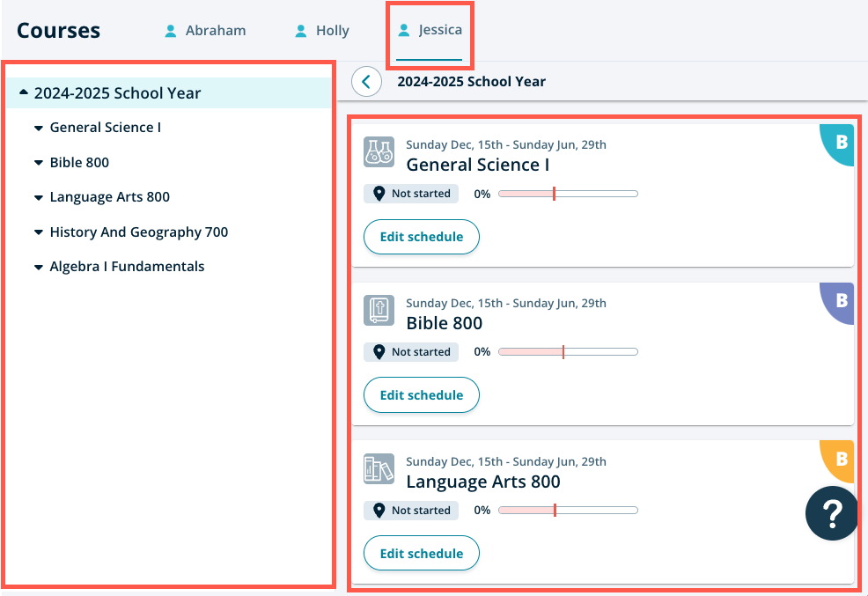The height and width of the screenshot is (596, 868).
Task: Click the General Science I flask icon
Action: point(379,151)
